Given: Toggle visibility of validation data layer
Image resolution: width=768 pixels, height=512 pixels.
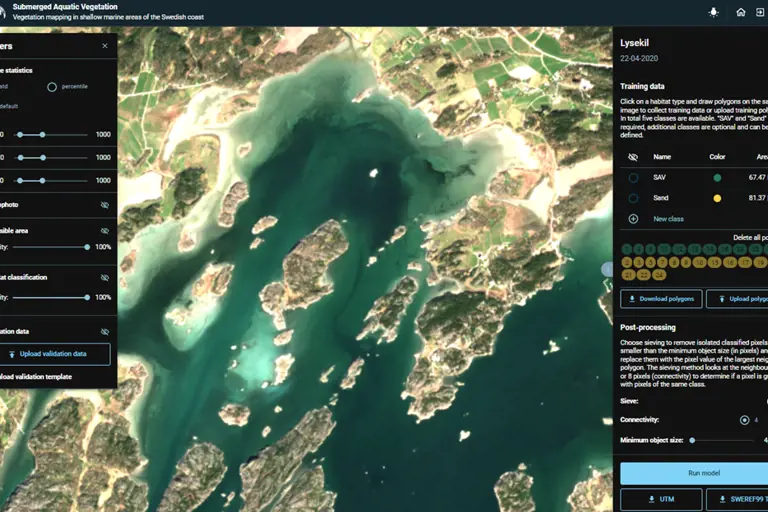Looking at the screenshot, I should pyautogui.click(x=105, y=332).
